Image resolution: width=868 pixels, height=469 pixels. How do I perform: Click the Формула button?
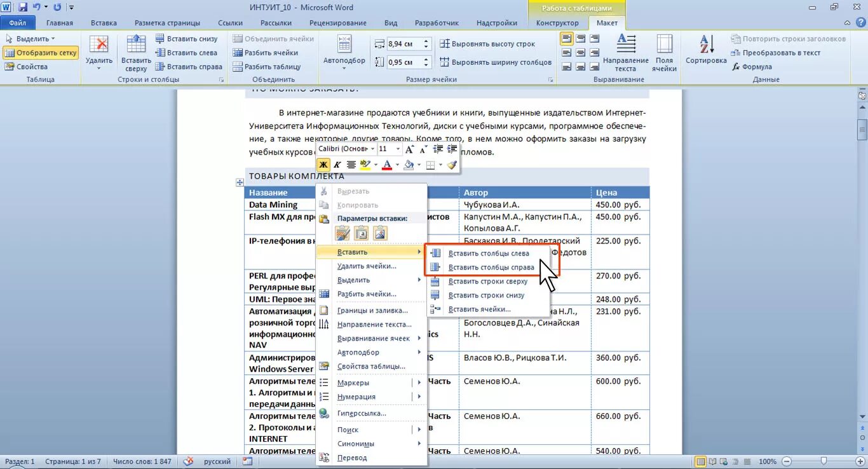click(x=752, y=67)
